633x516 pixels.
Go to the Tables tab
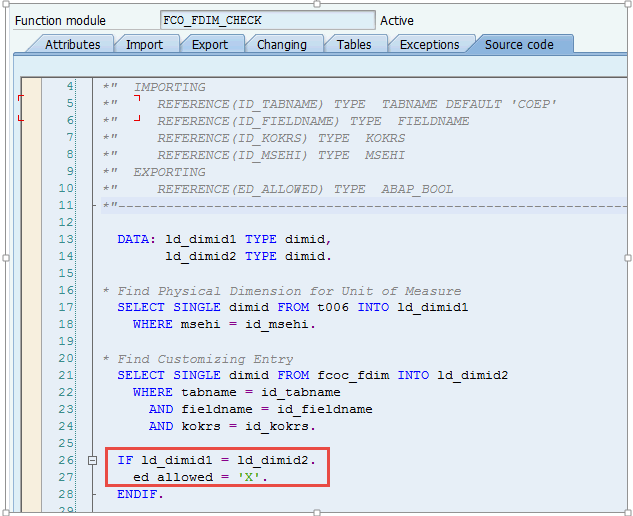(x=354, y=44)
